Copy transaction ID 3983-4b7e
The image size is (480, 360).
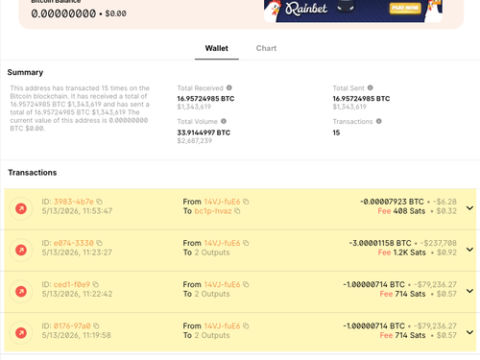click(99, 202)
